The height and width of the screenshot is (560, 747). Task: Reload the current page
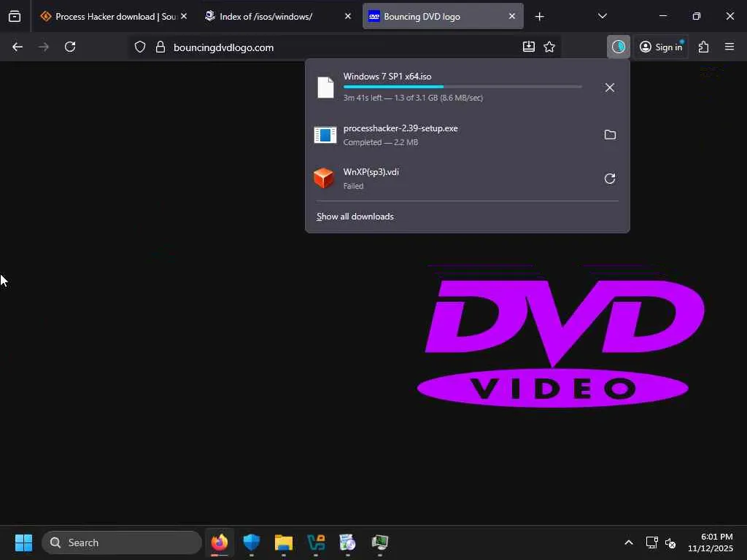pyautogui.click(x=70, y=47)
